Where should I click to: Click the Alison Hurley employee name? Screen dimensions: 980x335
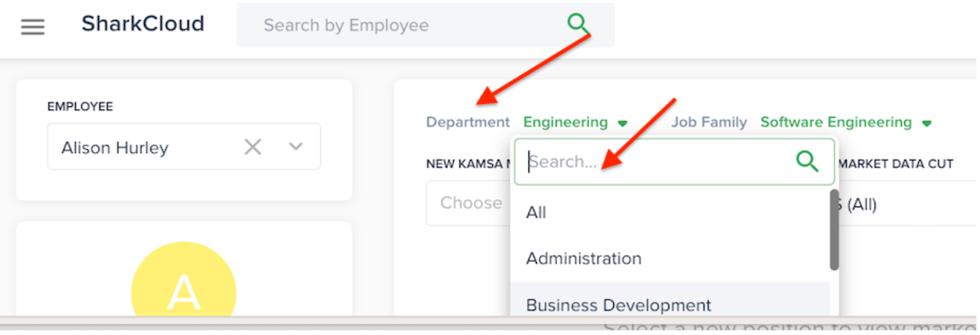tap(115, 148)
